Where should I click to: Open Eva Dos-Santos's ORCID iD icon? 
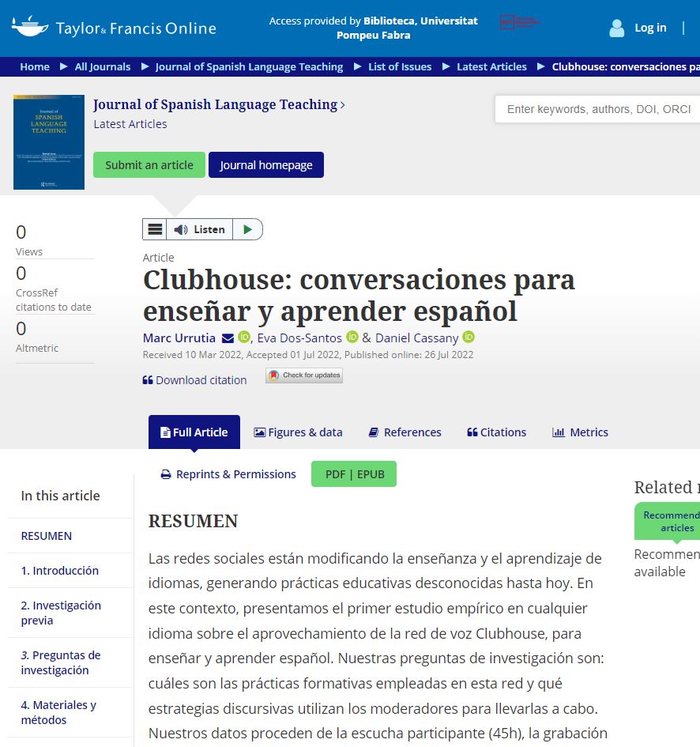pos(352,337)
